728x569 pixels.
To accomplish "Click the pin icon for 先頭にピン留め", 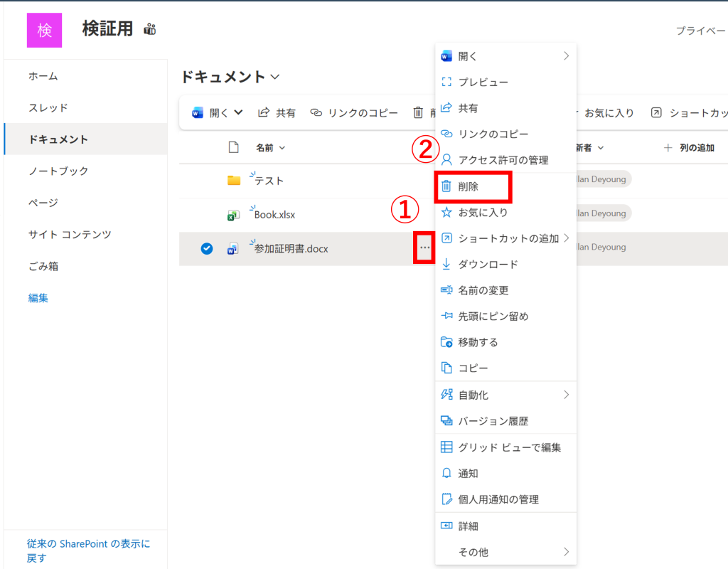I will tap(446, 316).
